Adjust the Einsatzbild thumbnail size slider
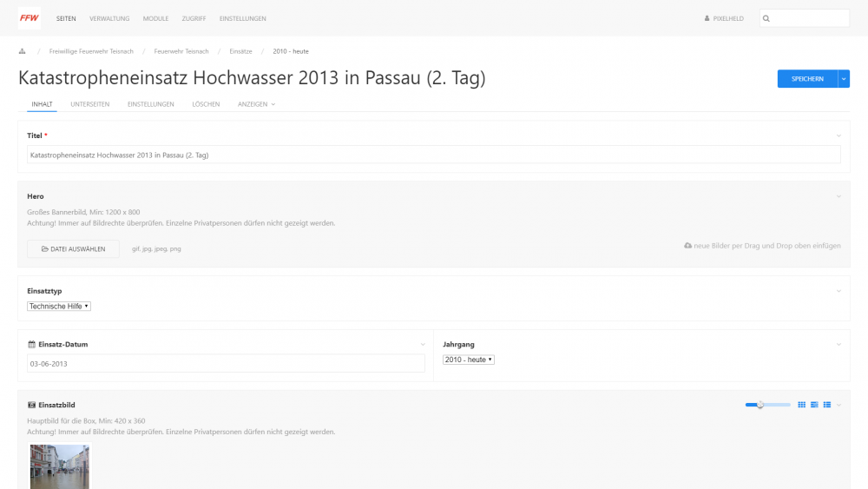Screen dimensions: 868x489 (x=760, y=405)
